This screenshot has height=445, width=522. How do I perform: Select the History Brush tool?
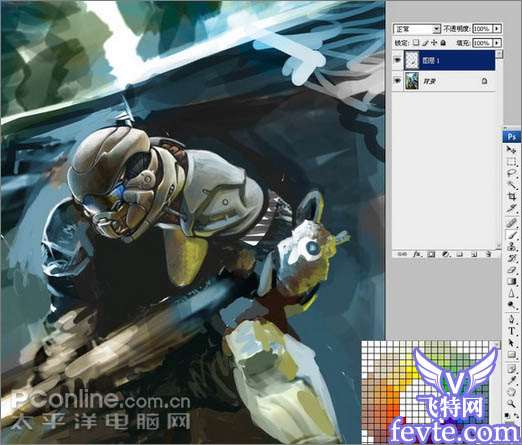click(511, 258)
